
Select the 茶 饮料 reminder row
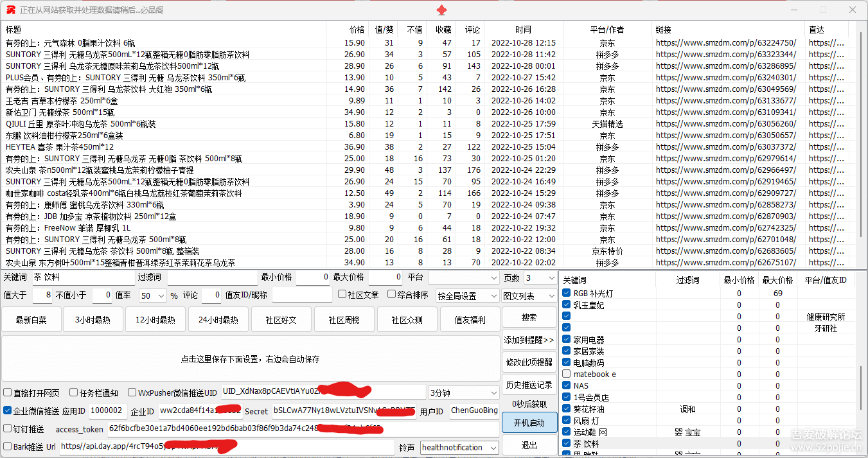coord(708,443)
